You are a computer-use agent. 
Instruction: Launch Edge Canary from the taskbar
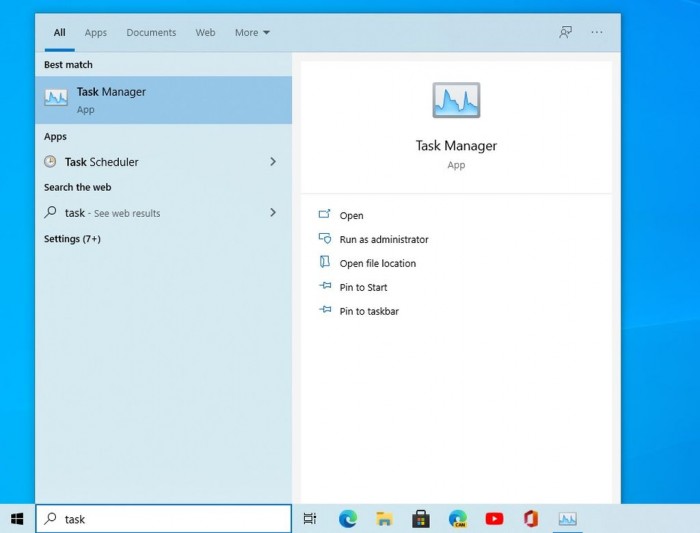click(458, 519)
